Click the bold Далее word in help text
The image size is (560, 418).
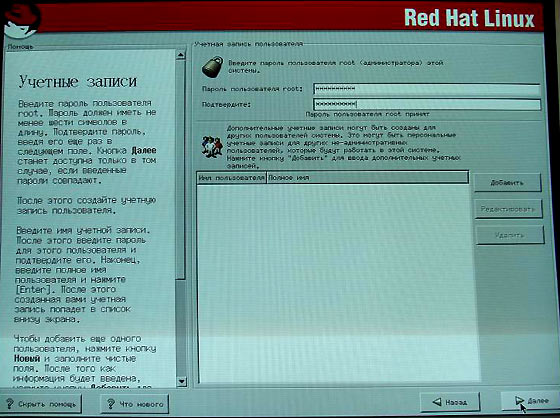click(x=144, y=151)
